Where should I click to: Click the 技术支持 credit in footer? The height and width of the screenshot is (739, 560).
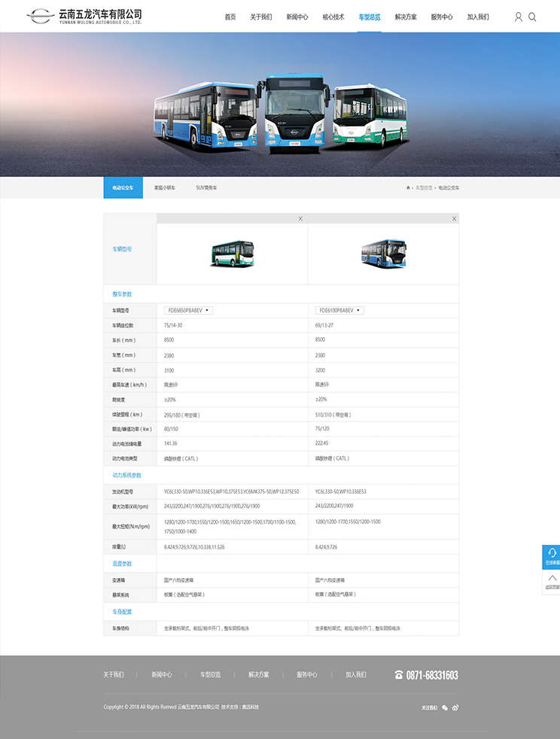click(x=240, y=707)
